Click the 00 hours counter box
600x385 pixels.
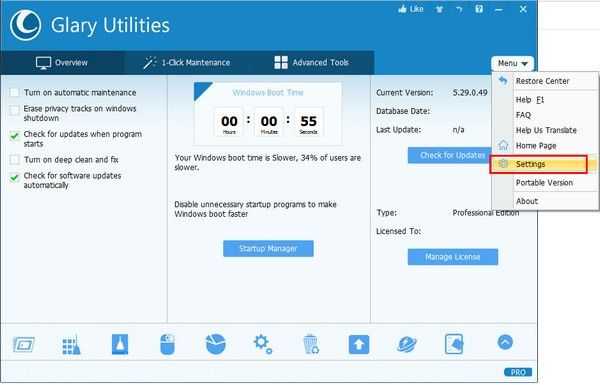coord(229,123)
